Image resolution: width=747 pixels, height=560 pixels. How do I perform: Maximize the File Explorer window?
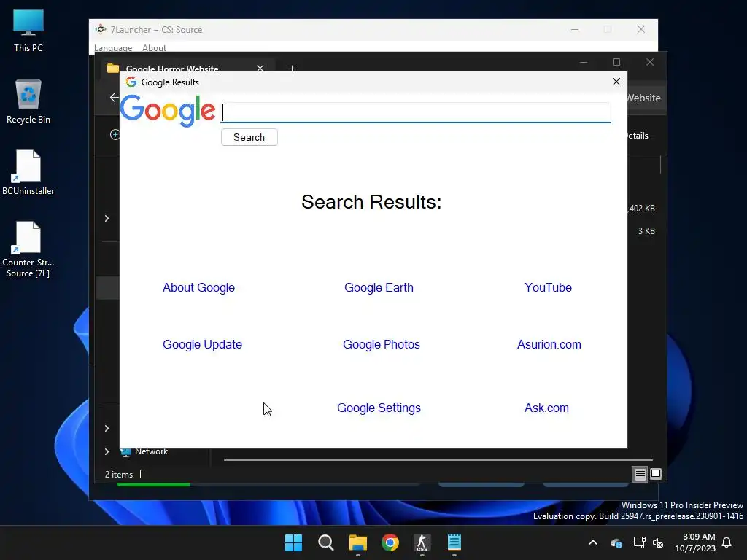click(616, 63)
